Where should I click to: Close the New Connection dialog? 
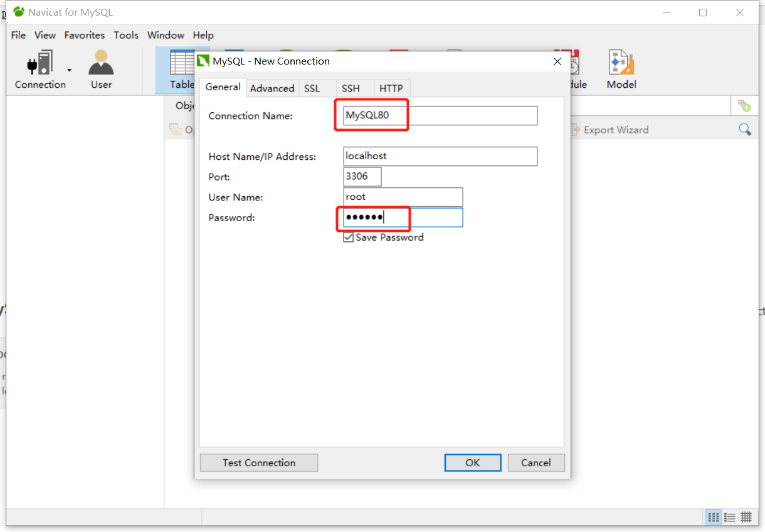click(557, 61)
